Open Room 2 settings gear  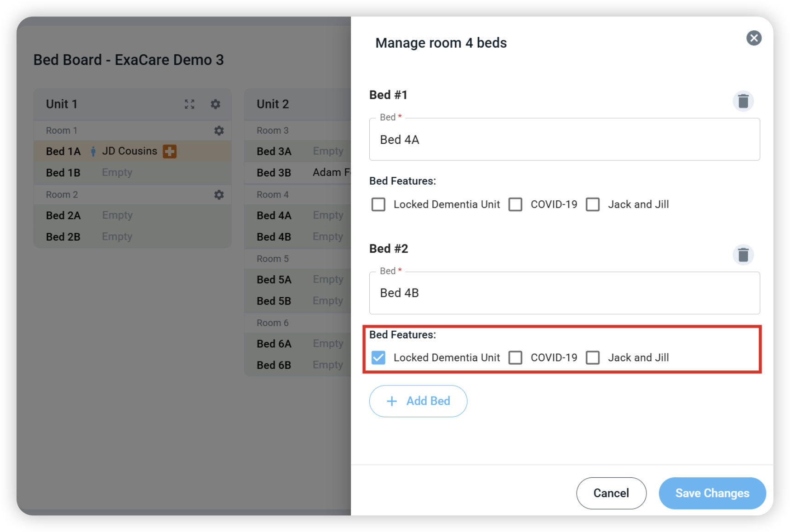219,195
